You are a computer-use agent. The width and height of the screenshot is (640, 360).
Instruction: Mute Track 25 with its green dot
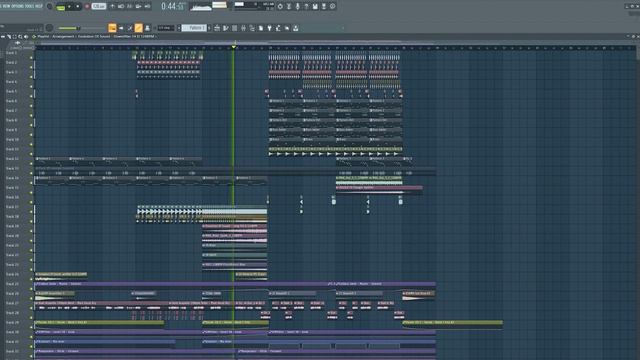point(31,289)
